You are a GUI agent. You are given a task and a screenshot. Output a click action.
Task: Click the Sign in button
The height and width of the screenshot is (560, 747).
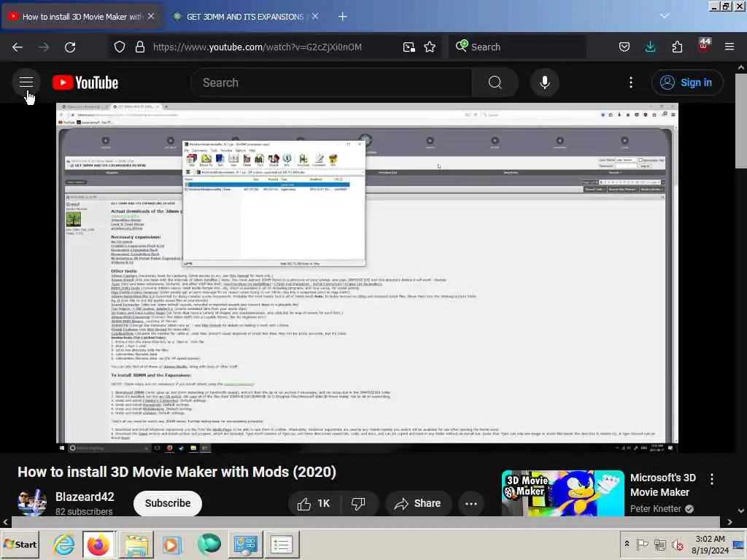coord(687,82)
